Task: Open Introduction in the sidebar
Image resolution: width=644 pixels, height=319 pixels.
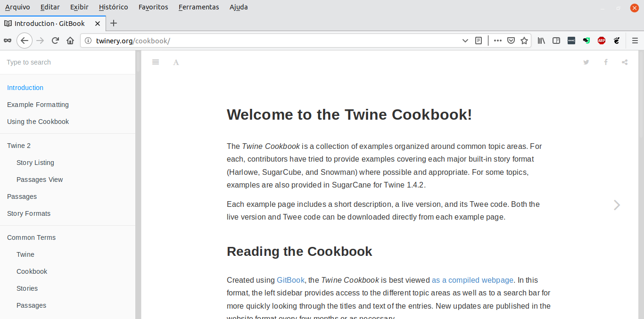Action: click(x=25, y=88)
